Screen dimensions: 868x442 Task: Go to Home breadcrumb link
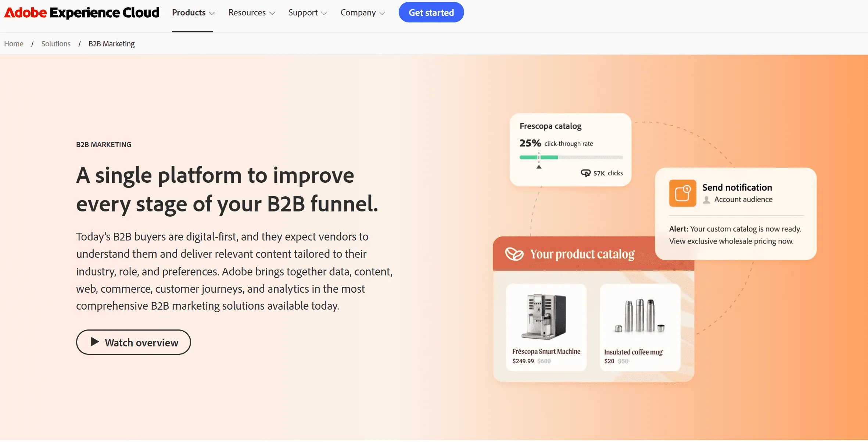click(14, 44)
